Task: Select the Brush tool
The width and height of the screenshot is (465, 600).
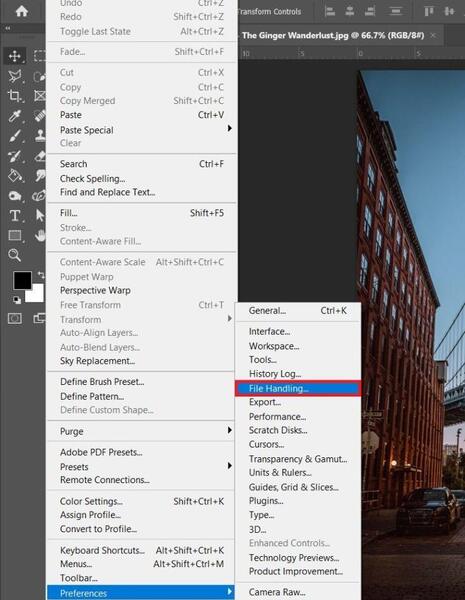Action: point(15,136)
